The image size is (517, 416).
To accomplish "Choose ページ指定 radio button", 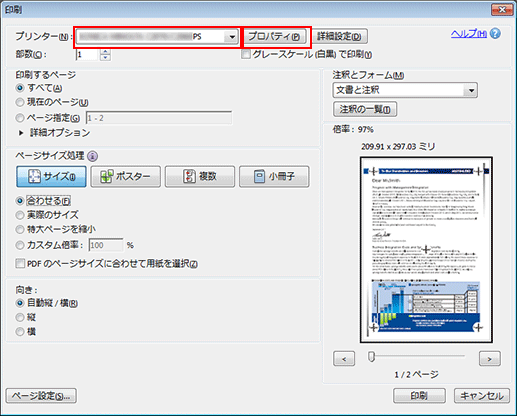I will pyautogui.click(x=20, y=118).
